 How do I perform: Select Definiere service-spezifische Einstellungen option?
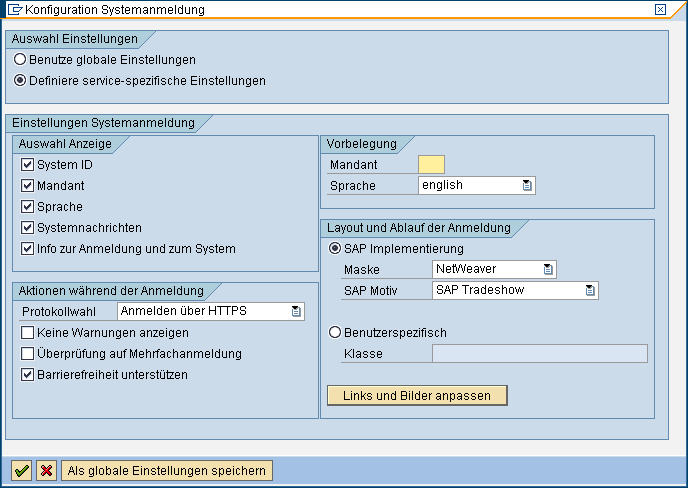(x=20, y=80)
